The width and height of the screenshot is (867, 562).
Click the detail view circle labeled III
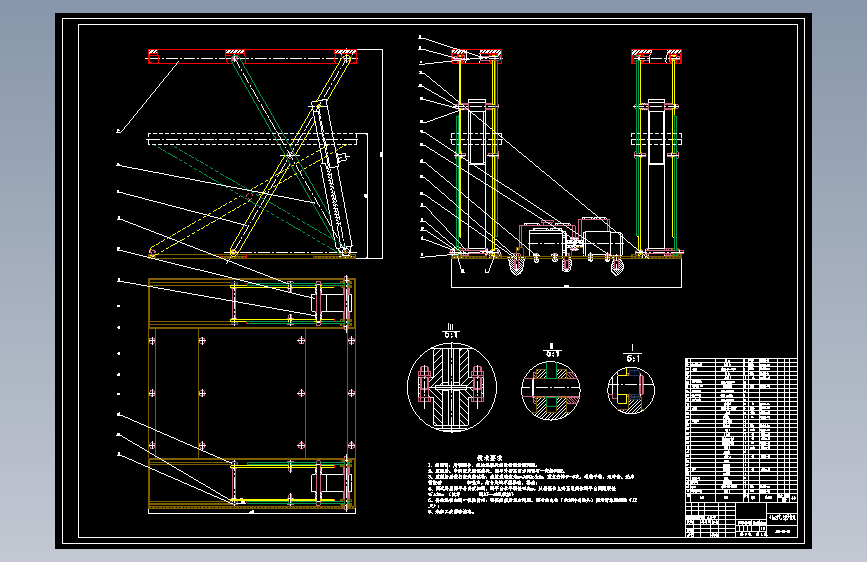click(x=452, y=387)
